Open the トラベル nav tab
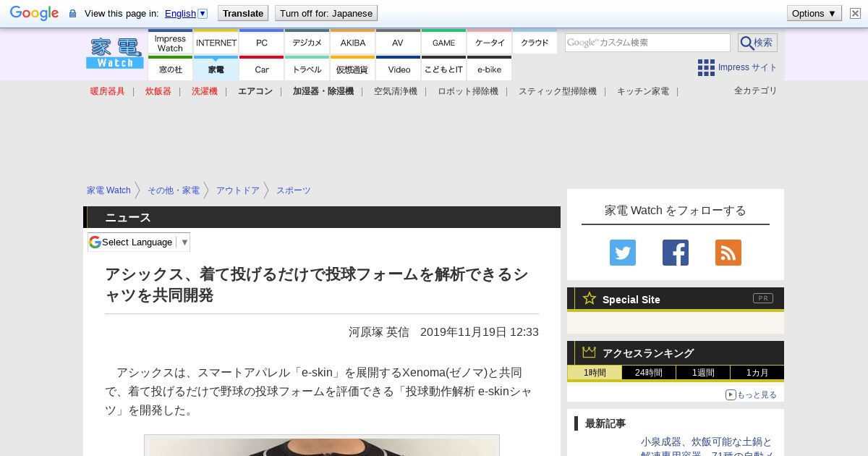This screenshot has width=868, height=456. tap(307, 69)
